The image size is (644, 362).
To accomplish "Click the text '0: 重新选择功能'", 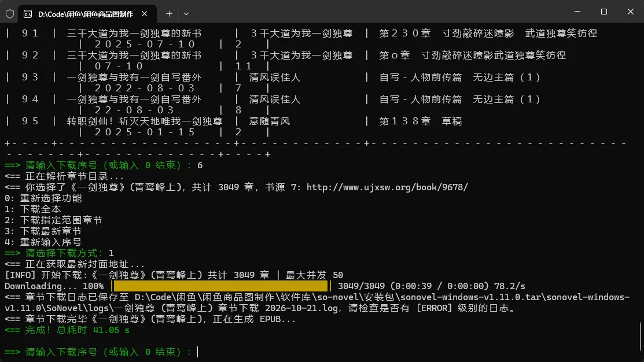I will click(43, 198).
